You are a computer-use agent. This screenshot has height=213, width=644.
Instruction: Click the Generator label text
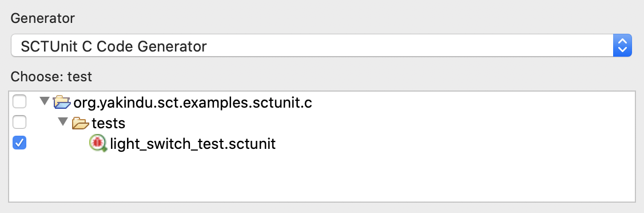tap(43, 18)
